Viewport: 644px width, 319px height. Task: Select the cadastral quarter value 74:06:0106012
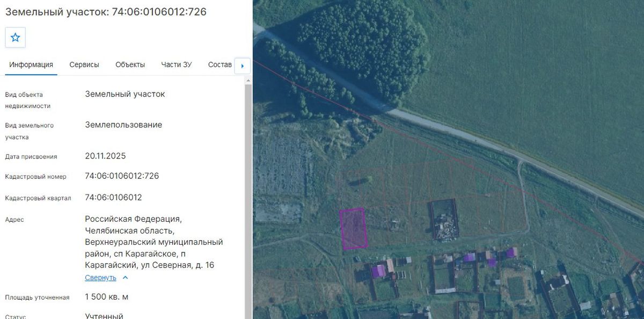click(x=113, y=198)
